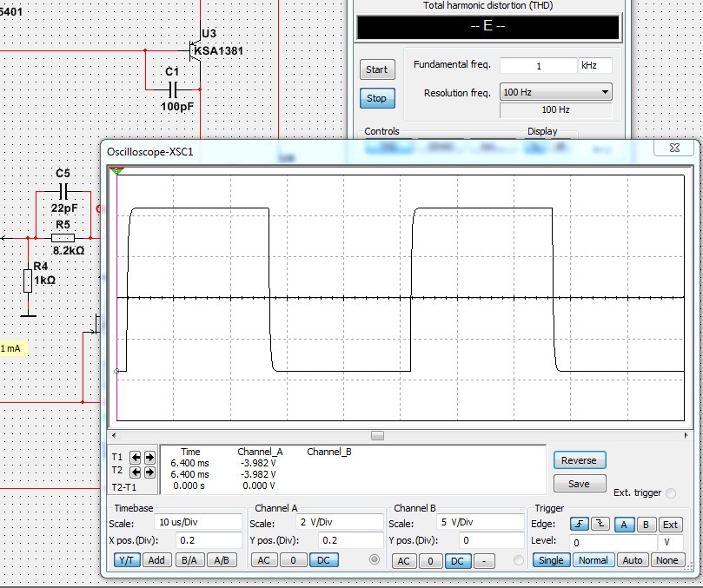Click 'KSA1381' transistor label
Image resolution: width=703 pixels, height=588 pixels.
coord(218,51)
